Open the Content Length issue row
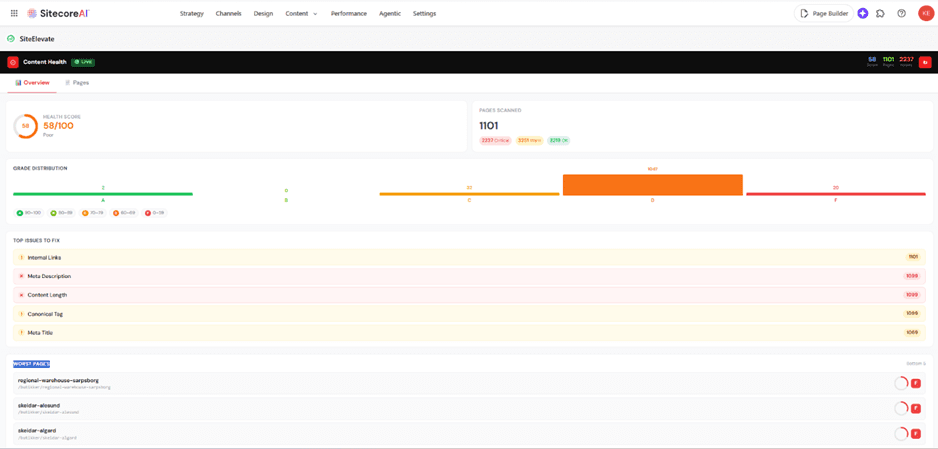938x449 pixels. tap(469, 295)
